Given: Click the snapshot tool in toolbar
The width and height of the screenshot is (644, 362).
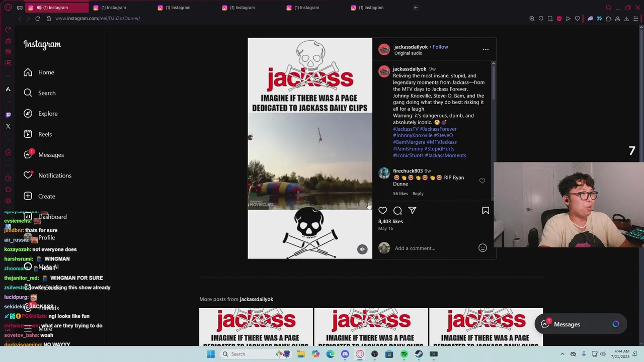Looking at the screenshot, I should click(550, 19).
